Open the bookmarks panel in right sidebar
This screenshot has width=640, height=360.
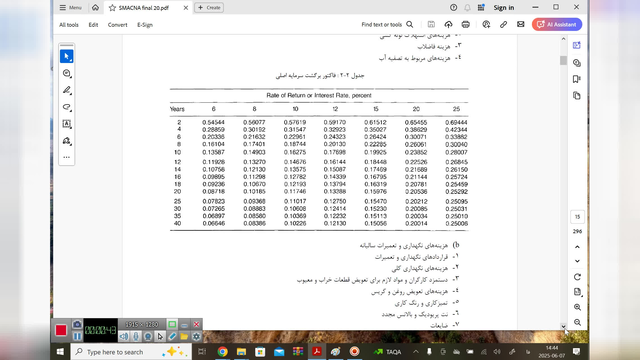coord(577,79)
